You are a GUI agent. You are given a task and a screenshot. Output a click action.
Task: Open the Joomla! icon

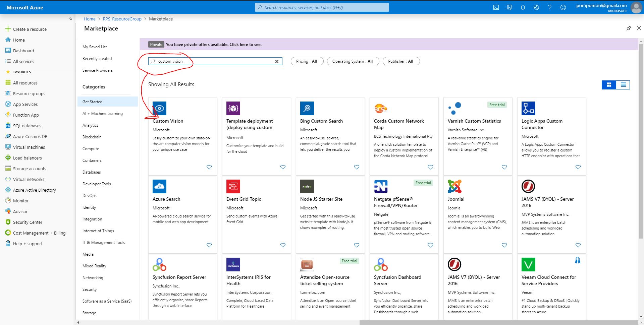click(x=454, y=186)
